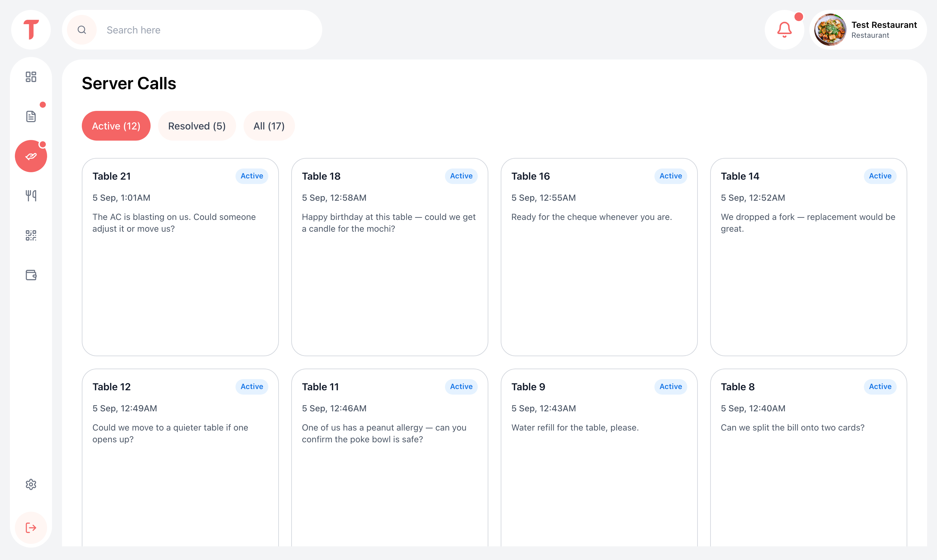Click Active badge on Table 11 card
The image size is (937, 560).
pyautogui.click(x=461, y=387)
